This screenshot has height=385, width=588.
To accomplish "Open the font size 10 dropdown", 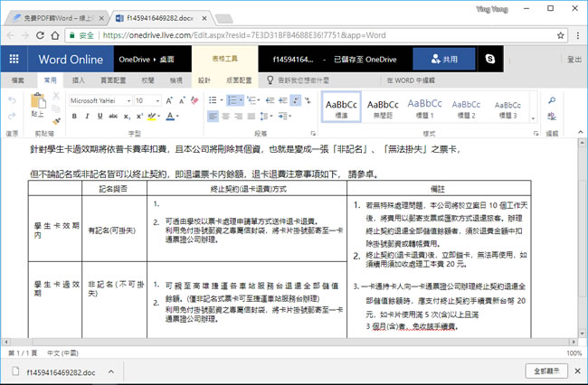I will (157, 100).
